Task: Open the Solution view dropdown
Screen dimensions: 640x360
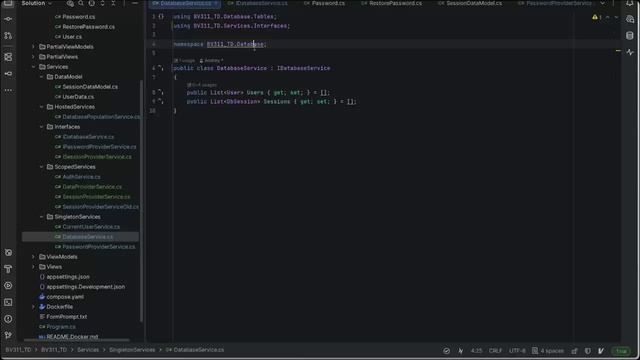Action: 37,3
